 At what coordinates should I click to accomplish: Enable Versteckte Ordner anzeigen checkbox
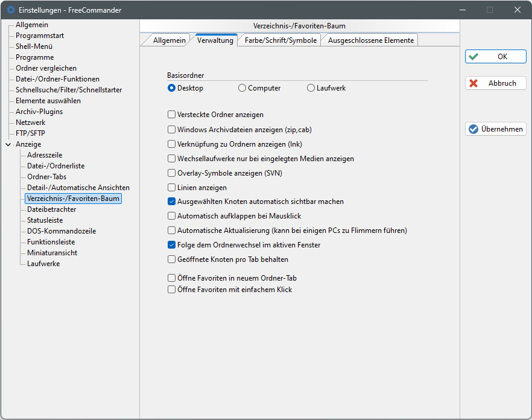[172, 115]
